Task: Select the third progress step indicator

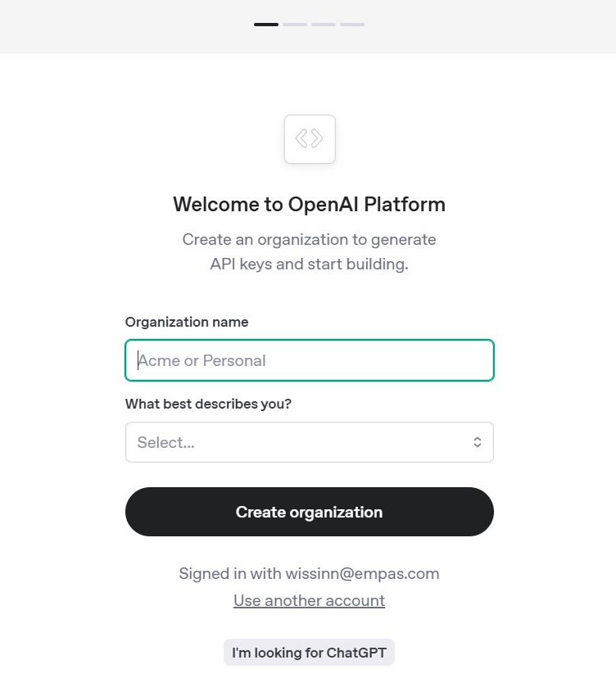Action: [x=323, y=25]
